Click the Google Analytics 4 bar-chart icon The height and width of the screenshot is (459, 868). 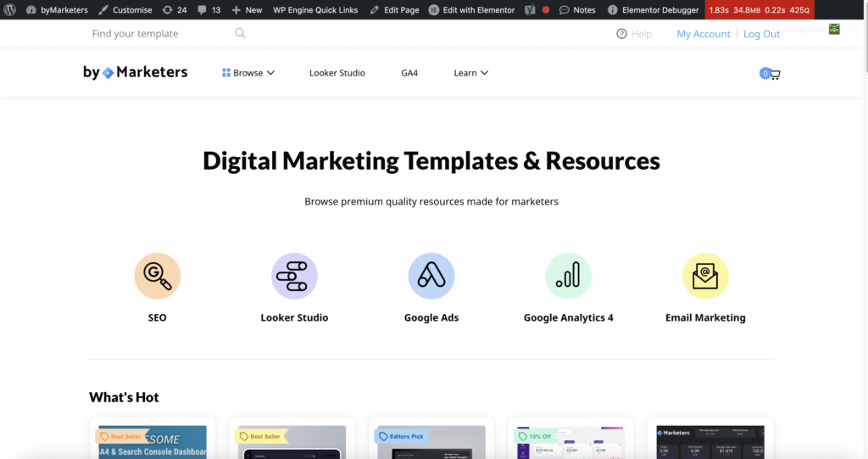pyautogui.click(x=568, y=276)
